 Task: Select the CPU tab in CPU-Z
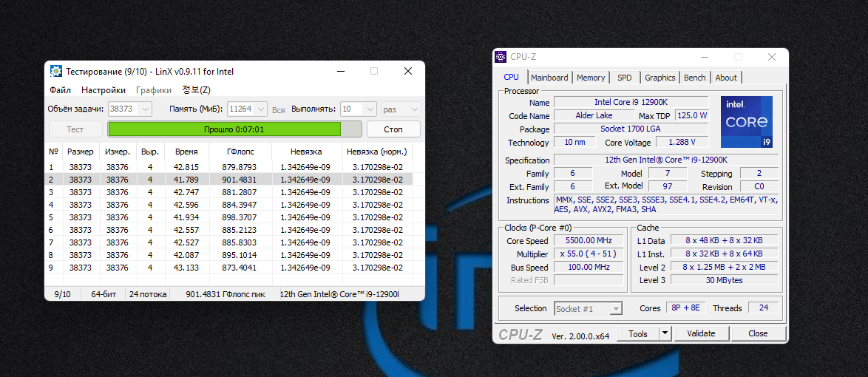pos(511,77)
